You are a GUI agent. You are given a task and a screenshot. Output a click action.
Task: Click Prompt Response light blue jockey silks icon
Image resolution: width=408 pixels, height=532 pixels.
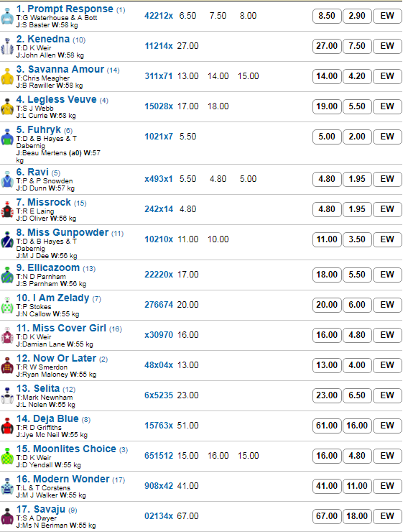coord(7,16)
